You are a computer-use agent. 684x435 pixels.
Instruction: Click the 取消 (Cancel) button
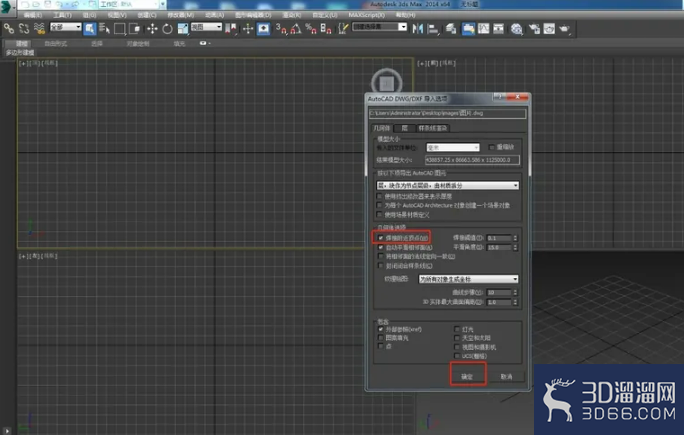[x=506, y=376]
